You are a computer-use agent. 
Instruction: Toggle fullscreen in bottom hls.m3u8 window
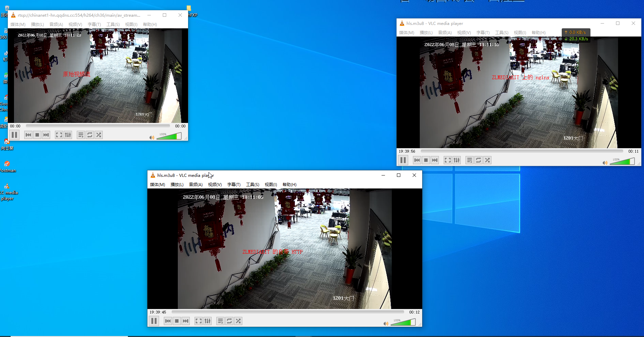point(199,321)
